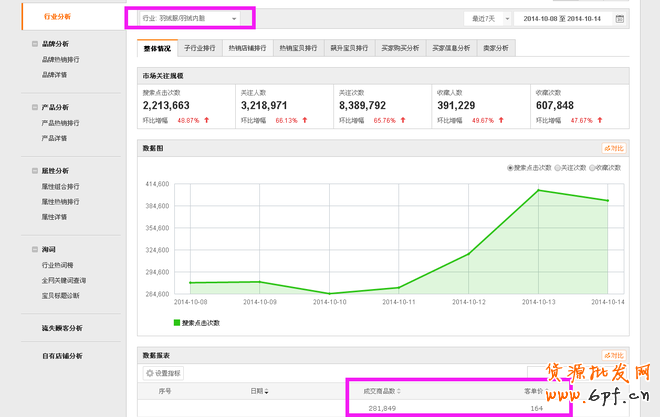Click the 属性分析 section icon in sidebar
This screenshot has height=417, width=660.
pos(36,170)
